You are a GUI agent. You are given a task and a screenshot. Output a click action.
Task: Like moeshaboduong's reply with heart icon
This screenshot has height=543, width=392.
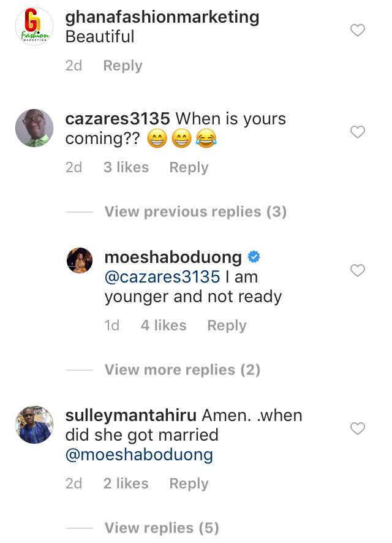pos(357,270)
